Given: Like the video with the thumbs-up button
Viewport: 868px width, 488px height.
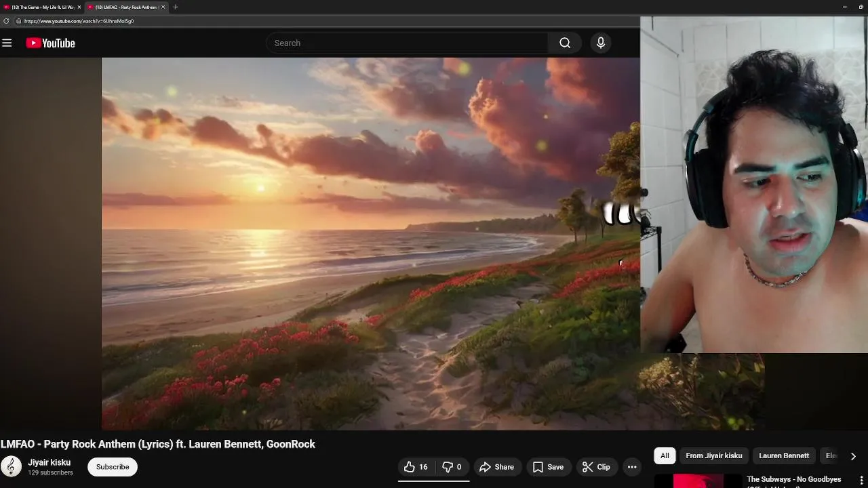Looking at the screenshot, I should 416,467.
